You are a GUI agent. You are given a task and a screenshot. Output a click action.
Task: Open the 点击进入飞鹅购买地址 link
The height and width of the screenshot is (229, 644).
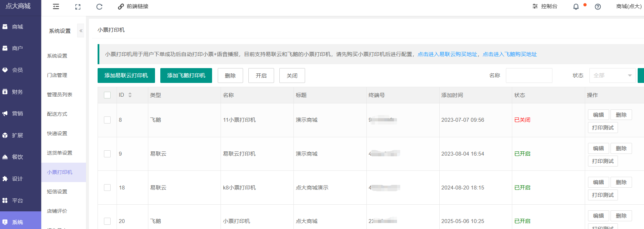pos(510,54)
